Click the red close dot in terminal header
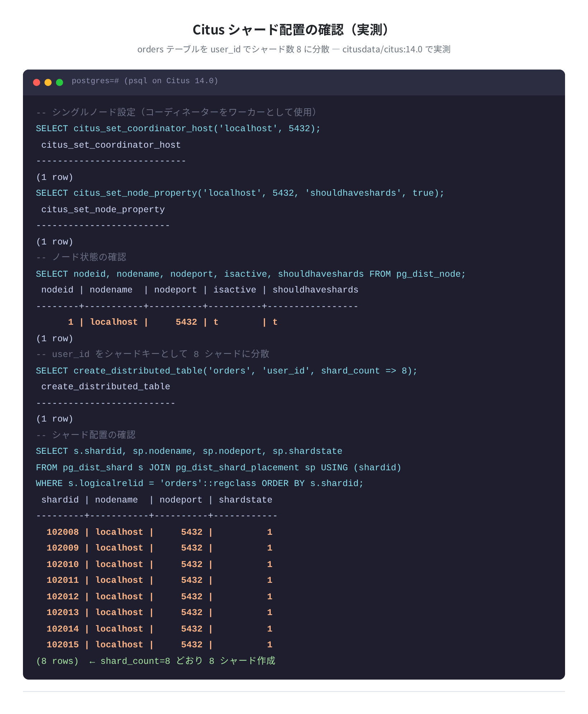Image resolution: width=588 pixels, height=714 pixels. (x=37, y=82)
